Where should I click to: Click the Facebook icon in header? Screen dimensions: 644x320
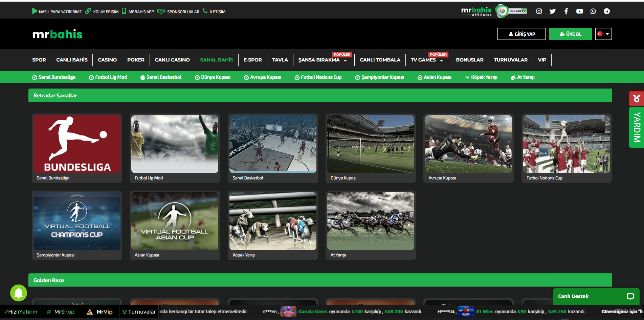[x=566, y=11]
